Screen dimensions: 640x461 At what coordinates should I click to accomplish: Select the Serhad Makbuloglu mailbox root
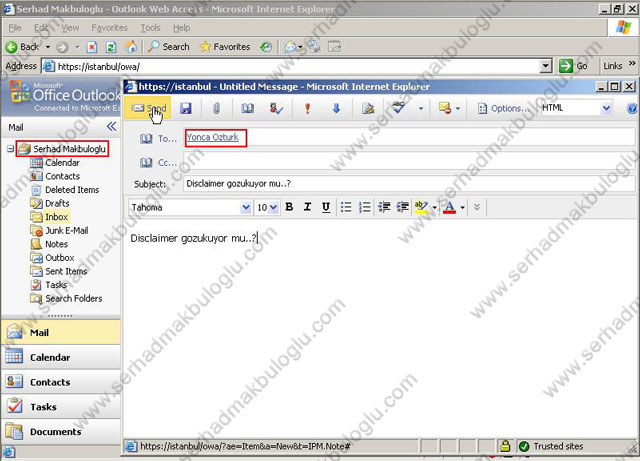62,149
